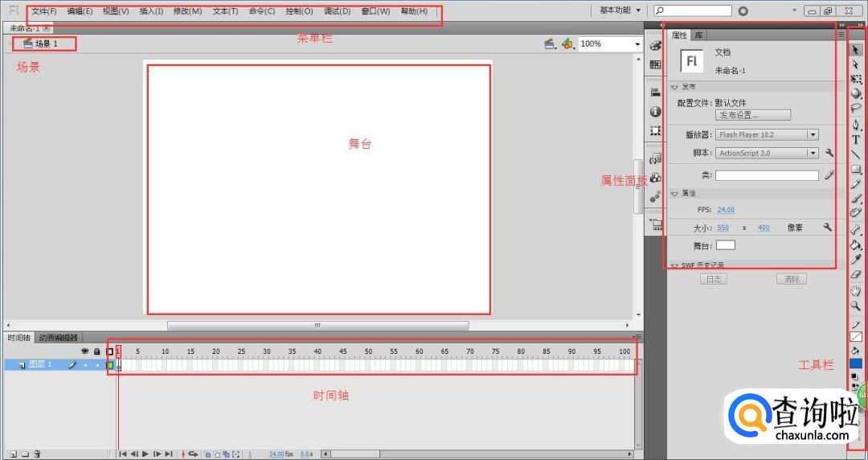Select the Paint Bucket tool
The width and height of the screenshot is (868, 460).
point(856,244)
